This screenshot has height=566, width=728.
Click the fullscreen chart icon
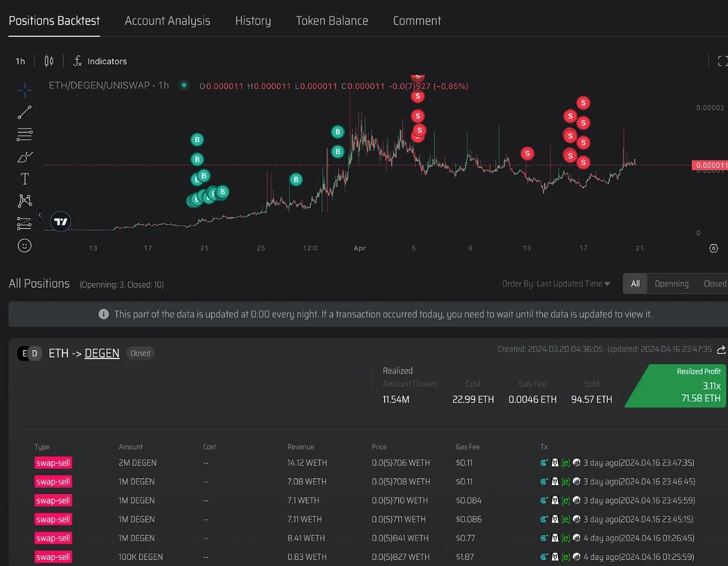point(722,61)
